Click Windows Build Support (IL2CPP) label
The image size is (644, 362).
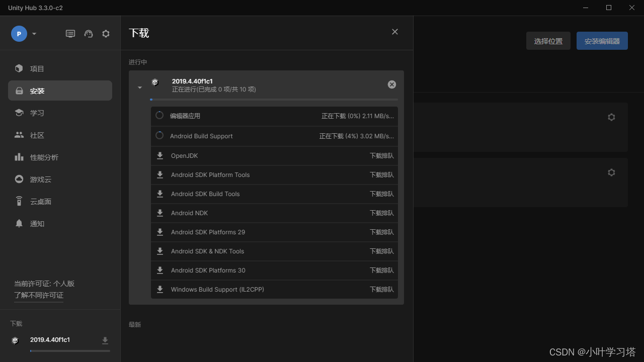tap(217, 290)
